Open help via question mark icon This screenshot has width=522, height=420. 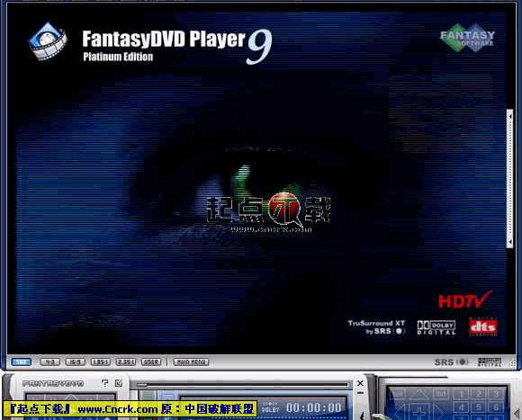coord(105,383)
